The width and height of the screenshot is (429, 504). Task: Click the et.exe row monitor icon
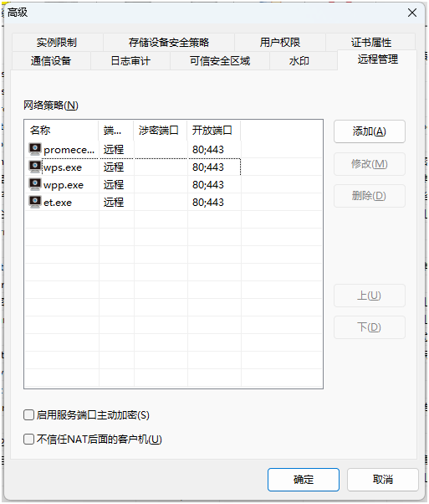pyautogui.click(x=35, y=202)
